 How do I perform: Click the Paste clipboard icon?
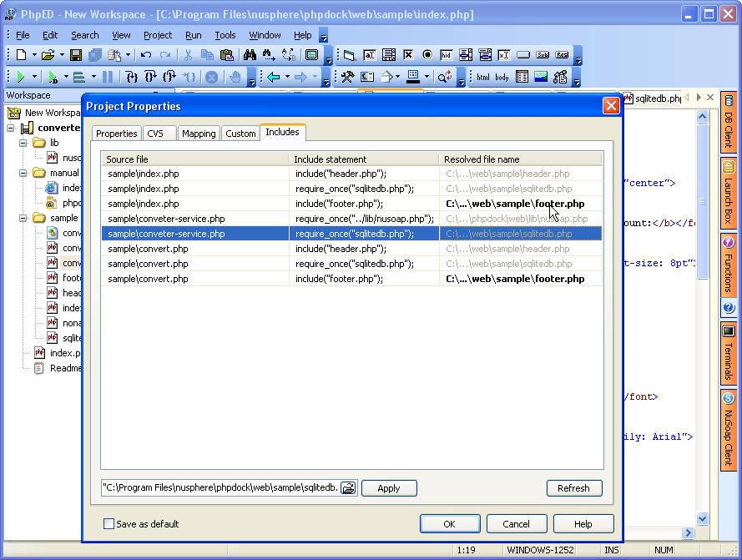click(227, 55)
